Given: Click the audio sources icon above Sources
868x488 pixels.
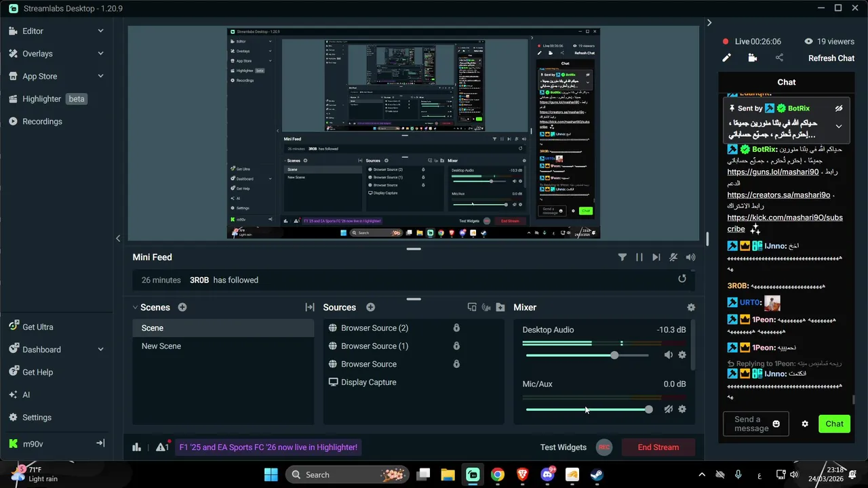Looking at the screenshot, I should point(486,307).
